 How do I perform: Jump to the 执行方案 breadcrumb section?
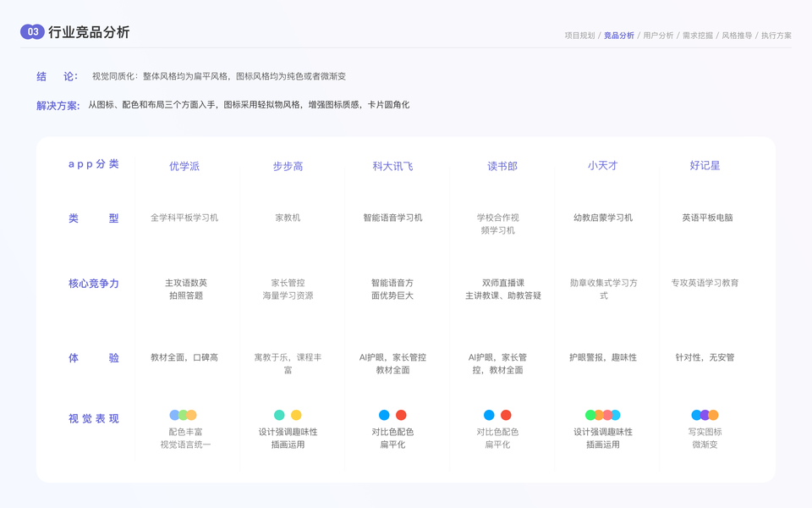click(x=776, y=36)
